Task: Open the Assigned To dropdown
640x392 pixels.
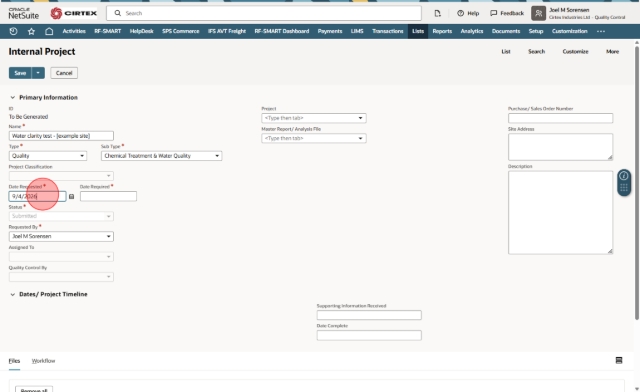Action: [61, 257]
